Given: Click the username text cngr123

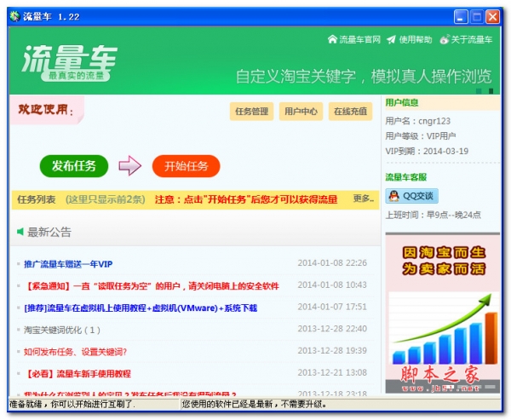Looking at the screenshot, I should (434, 121).
